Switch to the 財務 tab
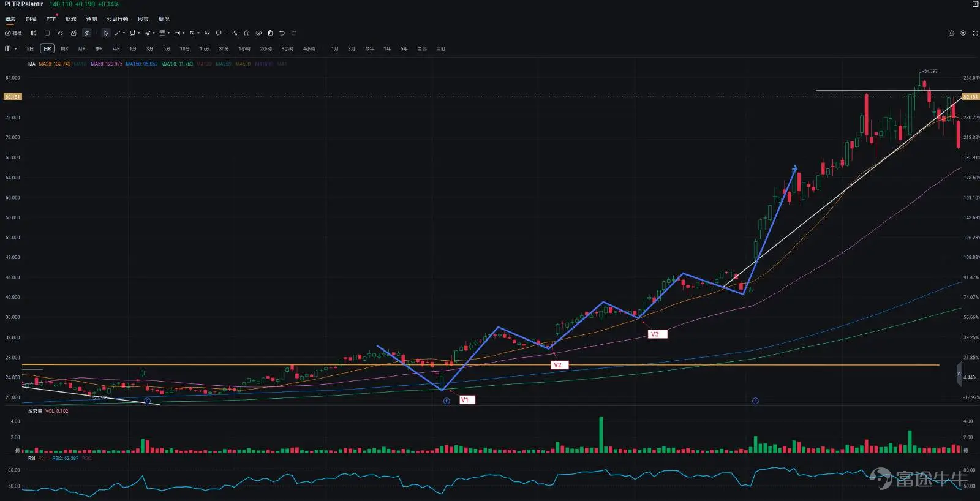The image size is (980, 501). coord(71,19)
